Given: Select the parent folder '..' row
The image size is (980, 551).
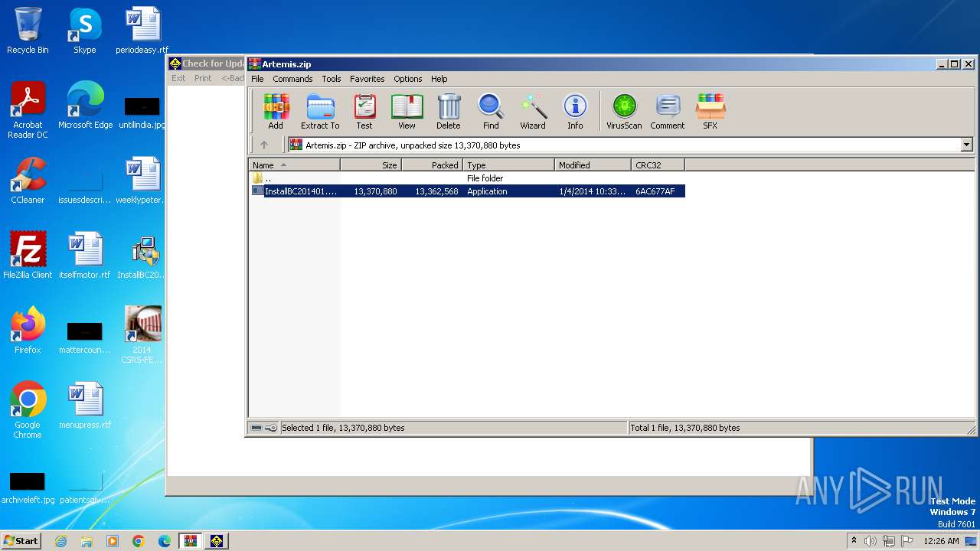Looking at the screenshot, I should click(467, 178).
